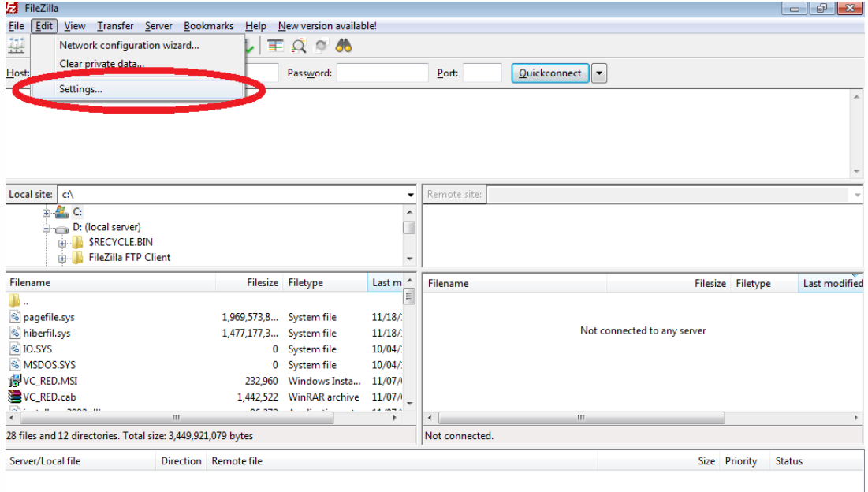
Task: Click the synchronized browsing toolbar icon
Action: pos(321,46)
